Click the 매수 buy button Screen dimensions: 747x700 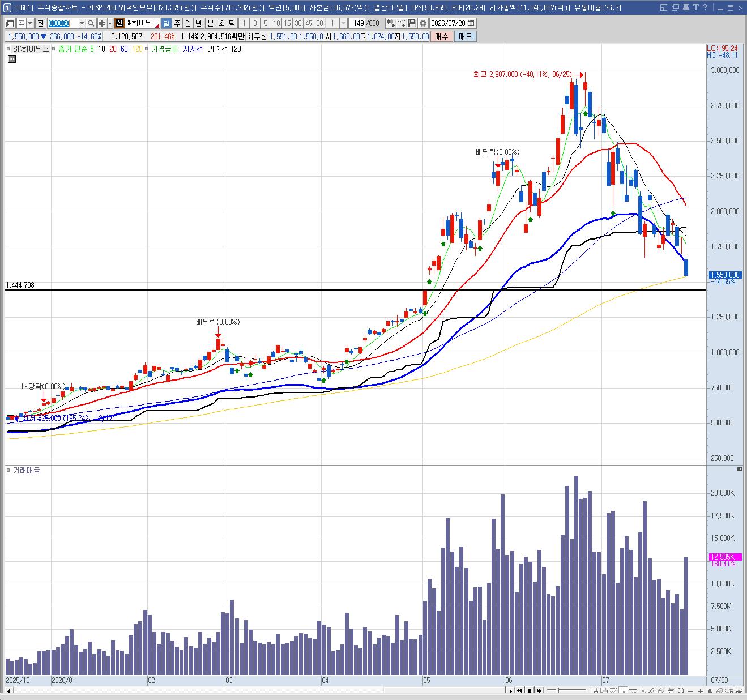coord(441,36)
